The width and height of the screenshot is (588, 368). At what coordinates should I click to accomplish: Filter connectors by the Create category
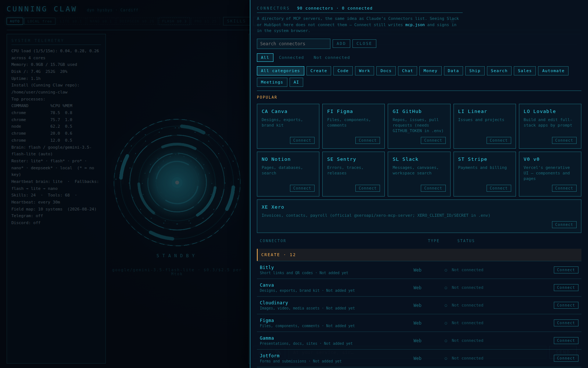319,71
